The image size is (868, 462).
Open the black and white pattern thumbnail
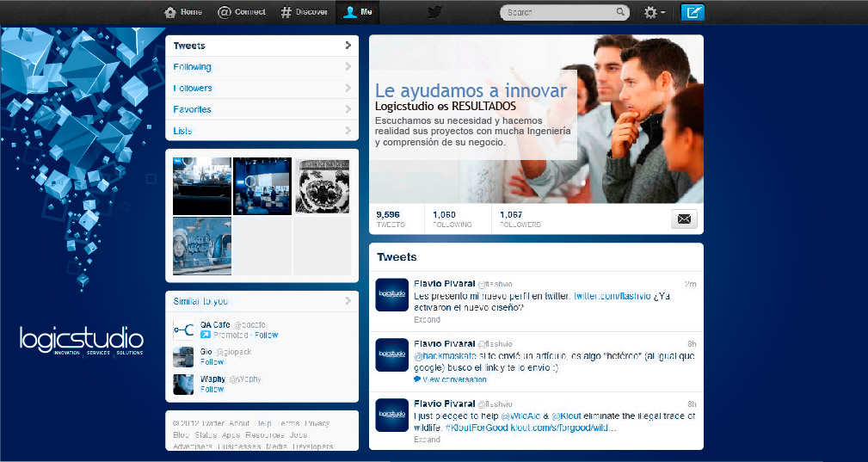[x=323, y=186]
